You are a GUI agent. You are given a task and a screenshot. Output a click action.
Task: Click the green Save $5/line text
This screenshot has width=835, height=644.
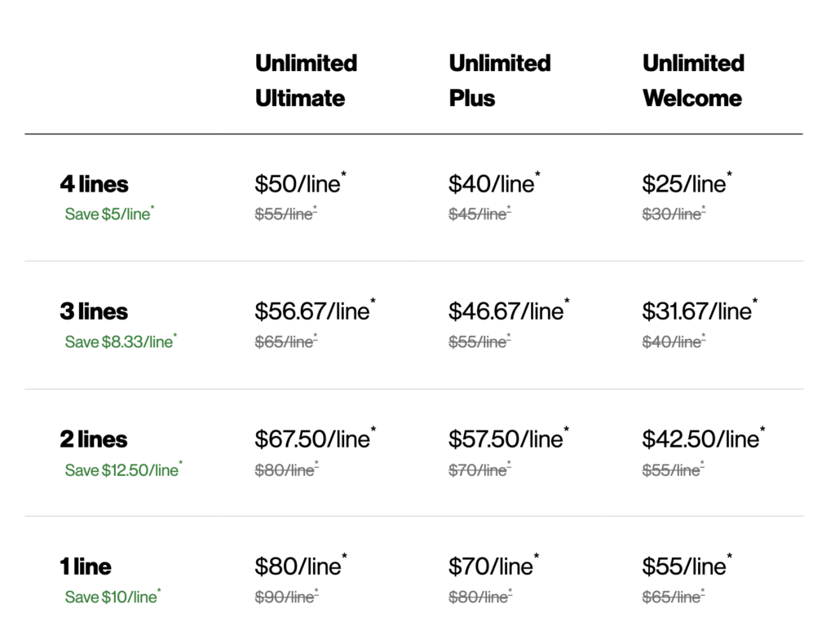click(x=108, y=214)
